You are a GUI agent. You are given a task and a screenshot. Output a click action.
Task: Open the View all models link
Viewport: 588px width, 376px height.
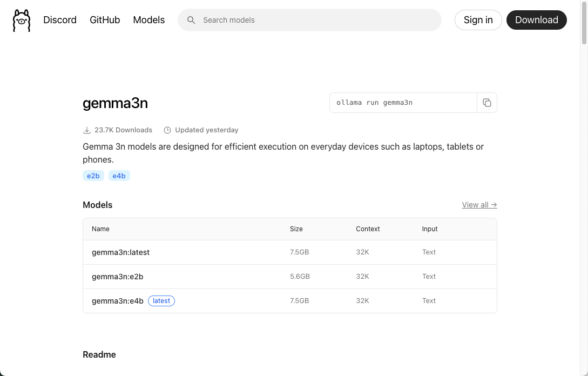(x=479, y=205)
